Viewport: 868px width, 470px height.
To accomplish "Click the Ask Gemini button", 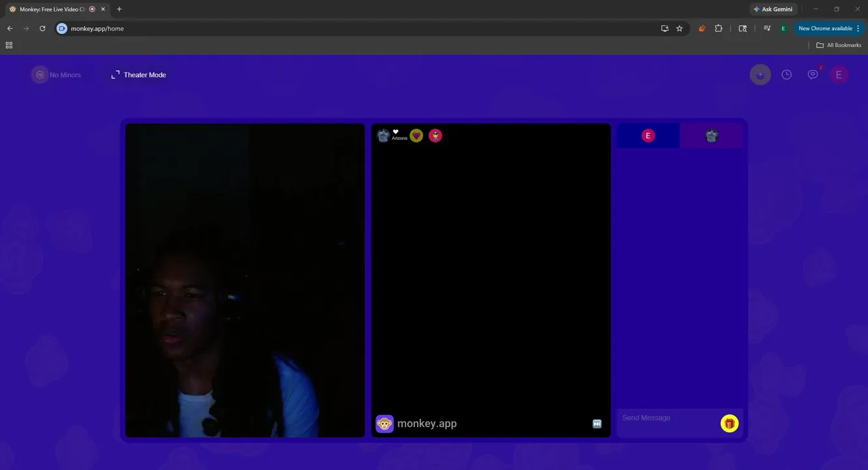I will [x=773, y=9].
